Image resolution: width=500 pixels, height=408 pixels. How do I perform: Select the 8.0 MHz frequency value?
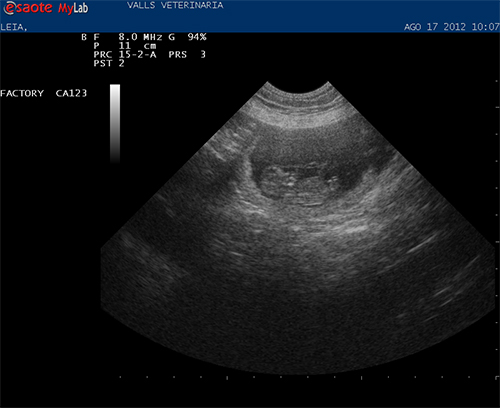click(x=140, y=37)
